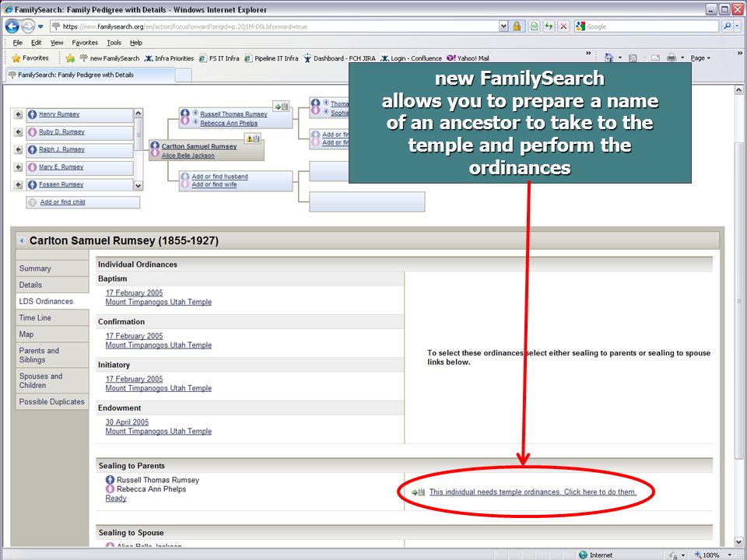Select the Spouses and Children tab
This screenshot has width=747, height=560.
click(52, 380)
